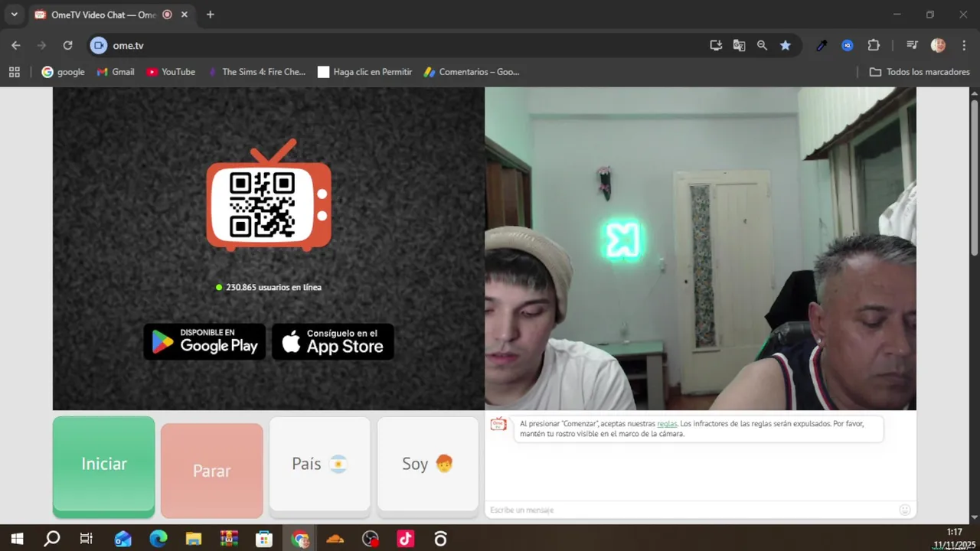Image resolution: width=980 pixels, height=551 pixels.
Task: Open TikTok from the taskbar
Action: [x=406, y=539]
